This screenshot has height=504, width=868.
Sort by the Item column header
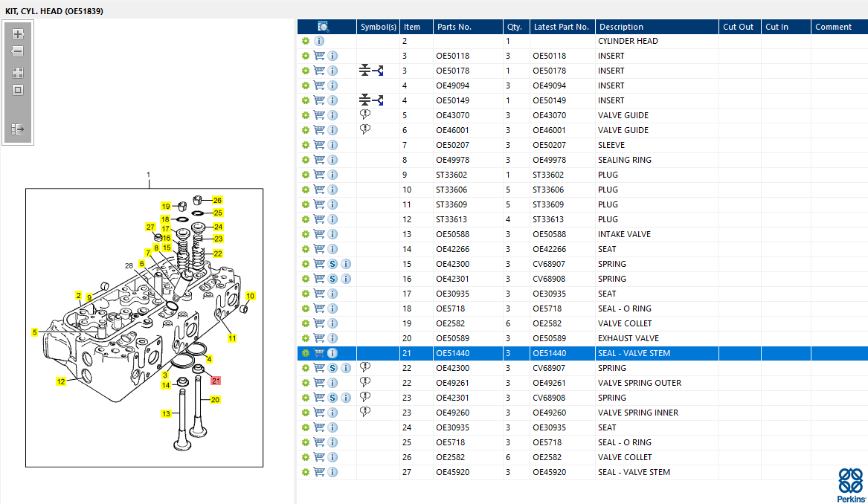pyautogui.click(x=416, y=27)
